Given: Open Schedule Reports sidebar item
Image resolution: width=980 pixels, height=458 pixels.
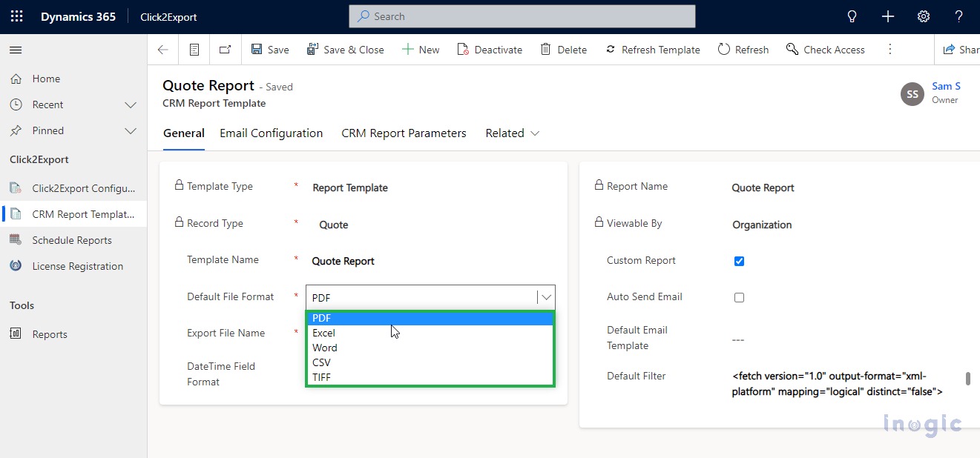Looking at the screenshot, I should tap(73, 240).
